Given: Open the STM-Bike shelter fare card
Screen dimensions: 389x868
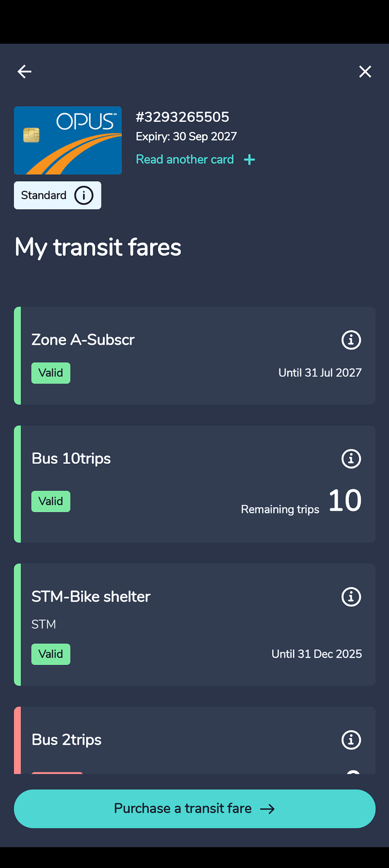Looking at the screenshot, I should 194,625.
